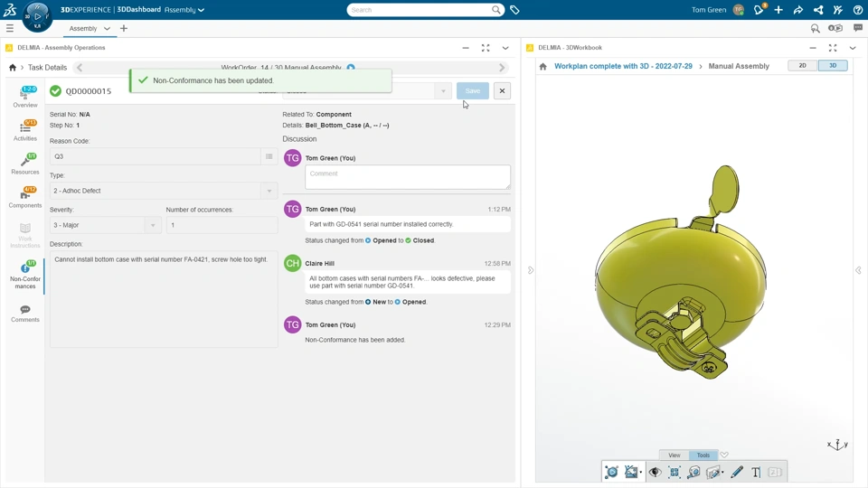Screen dimensions: 868x488
Task: Switch to the Tools toolbar tab
Action: click(703, 455)
